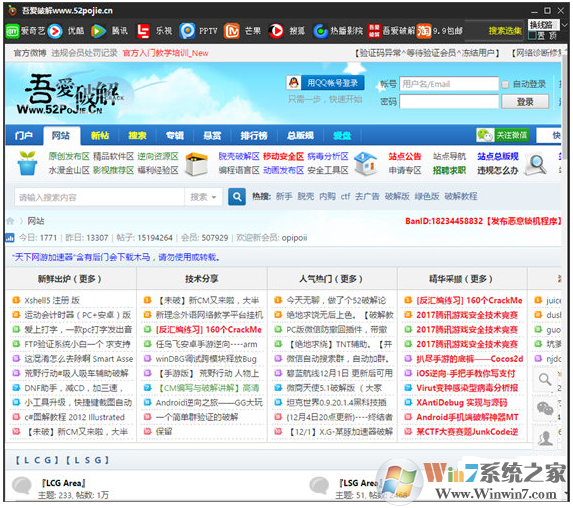Click in the 用户名/Email input field
The height and width of the screenshot is (508, 573).
[449, 84]
